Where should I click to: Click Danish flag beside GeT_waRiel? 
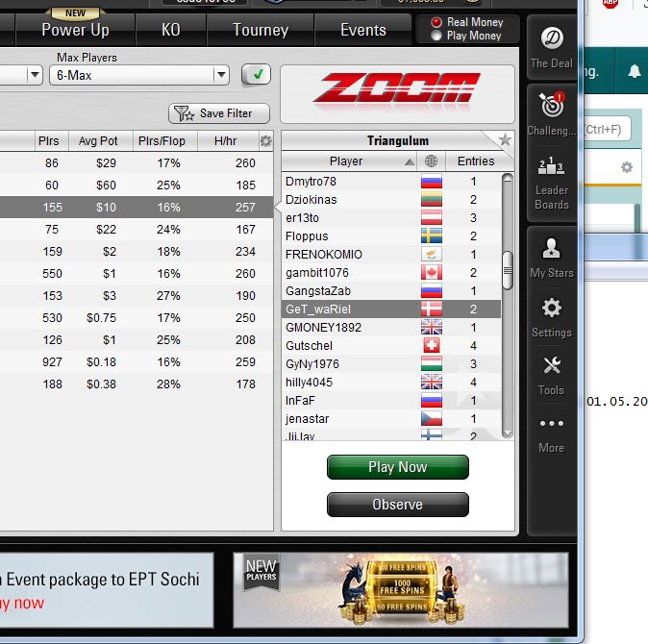tap(432, 309)
